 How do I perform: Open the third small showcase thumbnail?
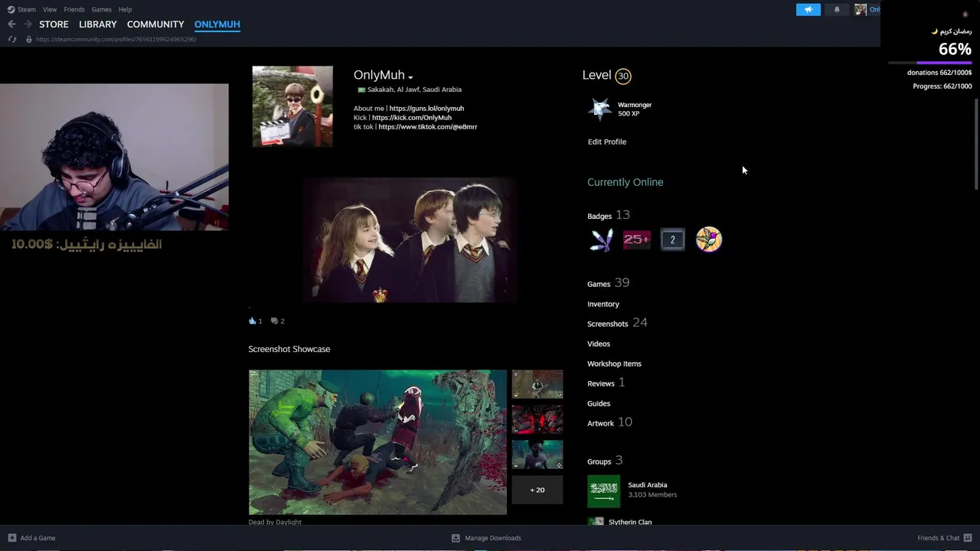tap(537, 455)
